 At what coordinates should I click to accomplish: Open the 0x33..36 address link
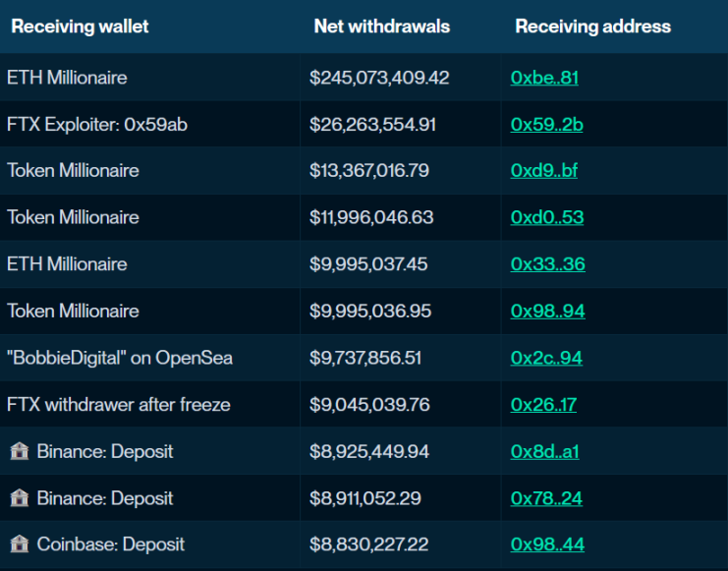(547, 264)
